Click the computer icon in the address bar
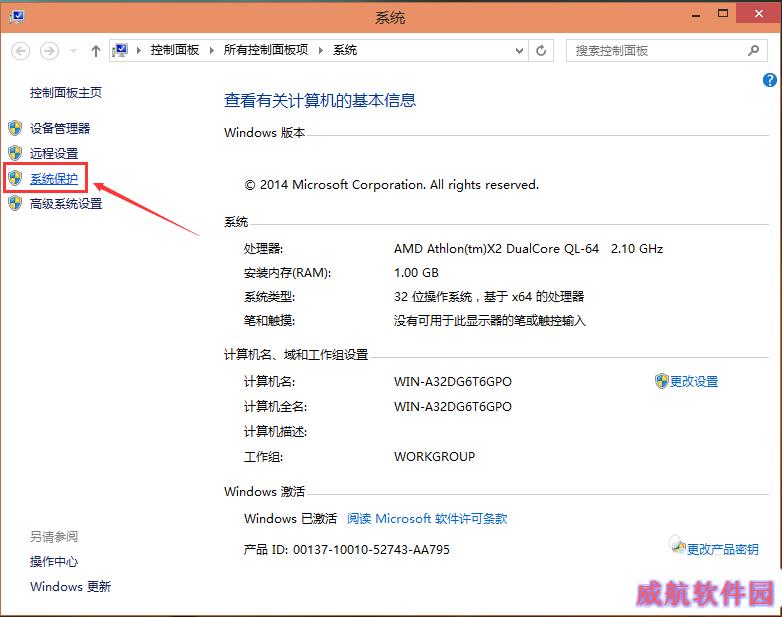782x617 pixels. click(x=120, y=50)
